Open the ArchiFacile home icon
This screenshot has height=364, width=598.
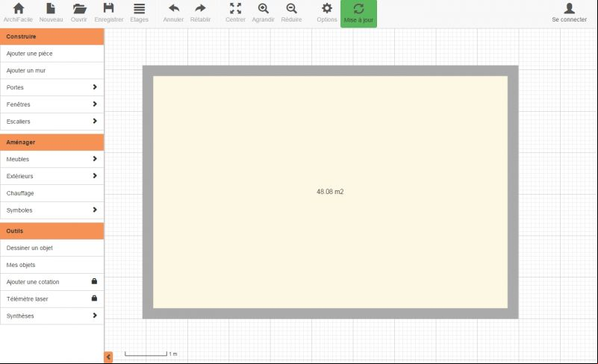coord(18,13)
